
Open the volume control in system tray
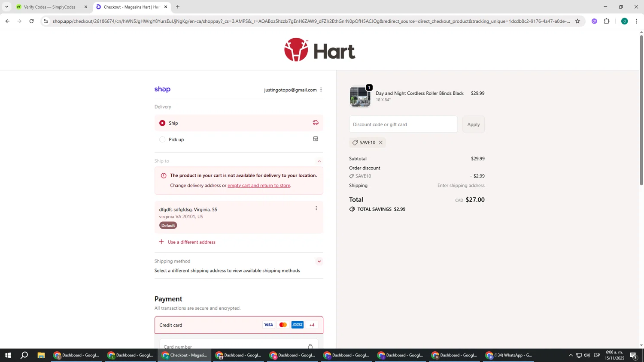point(587,355)
